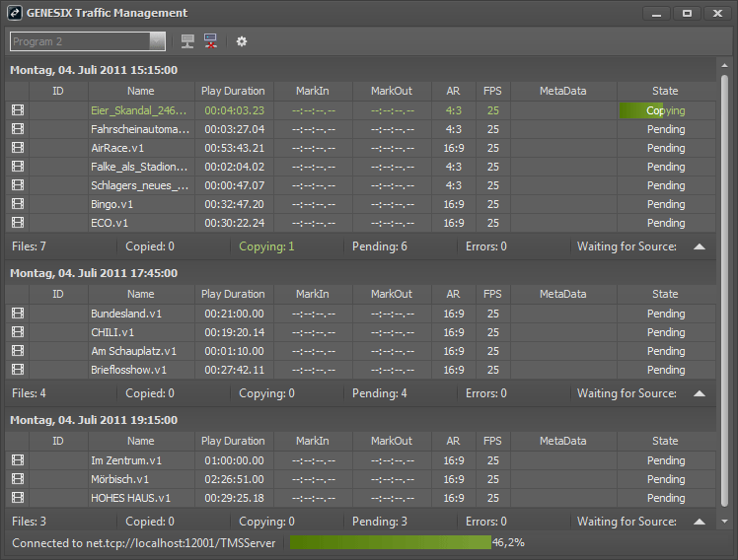Image resolution: width=738 pixels, height=560 pixels.
Task: Click the 46,2% progress bar
Action: pyautogui.click(x=390, y=542)
